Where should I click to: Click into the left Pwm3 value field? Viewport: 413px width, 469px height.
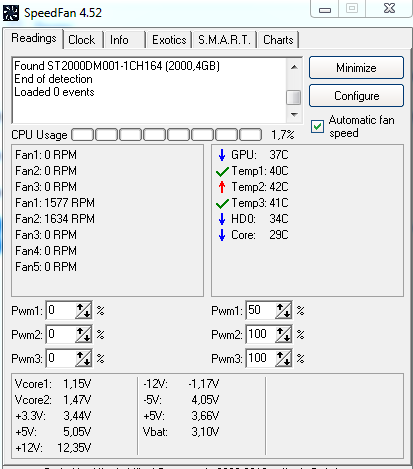pyautogui.click(x=61, y=359)
